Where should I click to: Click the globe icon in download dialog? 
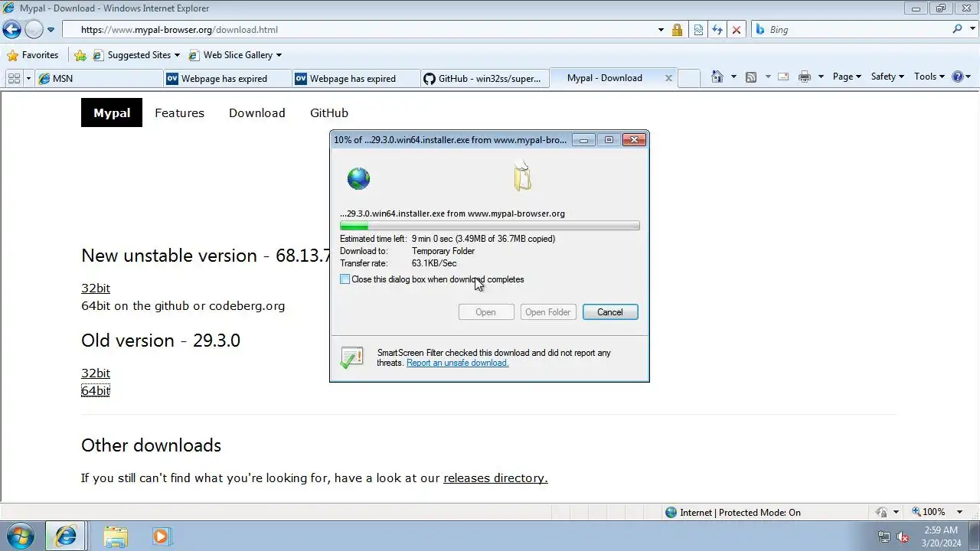point(358,178)
